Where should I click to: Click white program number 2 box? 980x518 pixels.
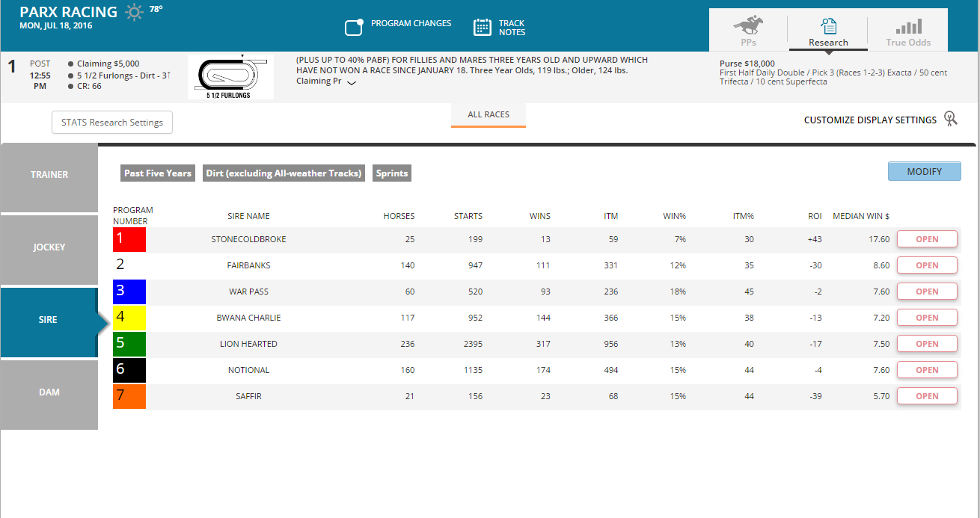(x=129, y=265)
